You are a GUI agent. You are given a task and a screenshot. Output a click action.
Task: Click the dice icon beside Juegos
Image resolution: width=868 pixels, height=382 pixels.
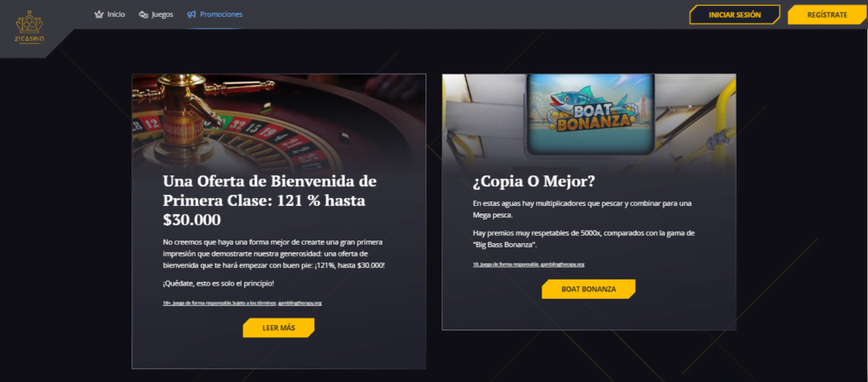(143, 14)
